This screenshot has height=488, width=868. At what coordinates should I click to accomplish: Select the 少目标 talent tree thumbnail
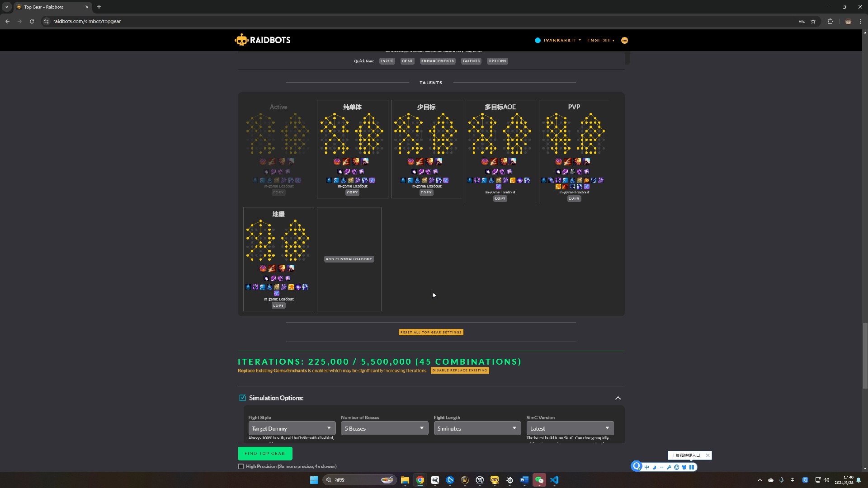[426, 134]
